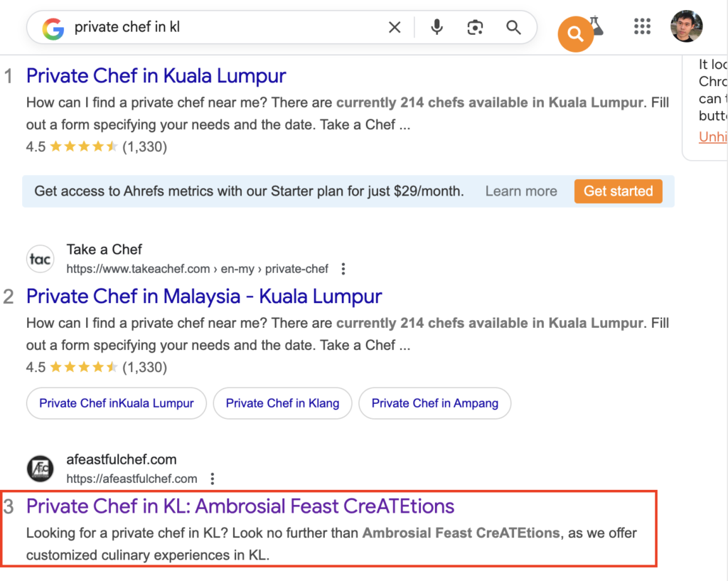The image size is (728, 581).
Task: Click the https://afeastfulchef.com URL
Action: coord(132,479)
